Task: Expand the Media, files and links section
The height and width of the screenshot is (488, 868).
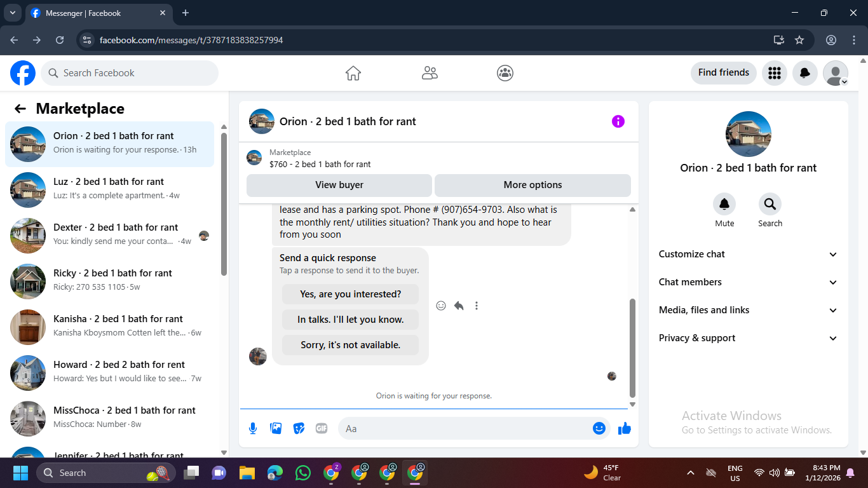Action: point(749,310)
